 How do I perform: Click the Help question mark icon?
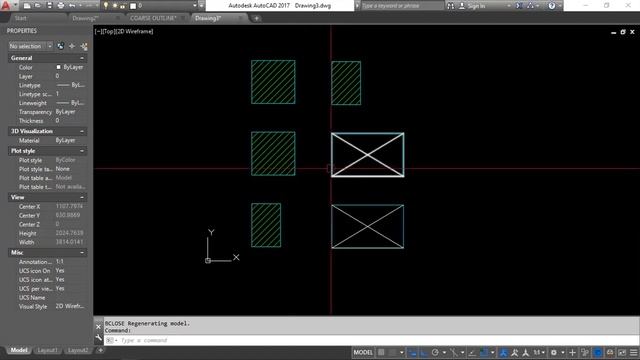point(552,6)
